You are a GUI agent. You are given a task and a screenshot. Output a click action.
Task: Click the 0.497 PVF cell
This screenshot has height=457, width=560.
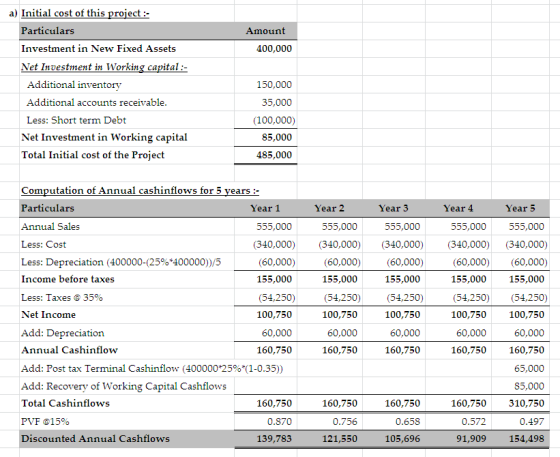532,422
